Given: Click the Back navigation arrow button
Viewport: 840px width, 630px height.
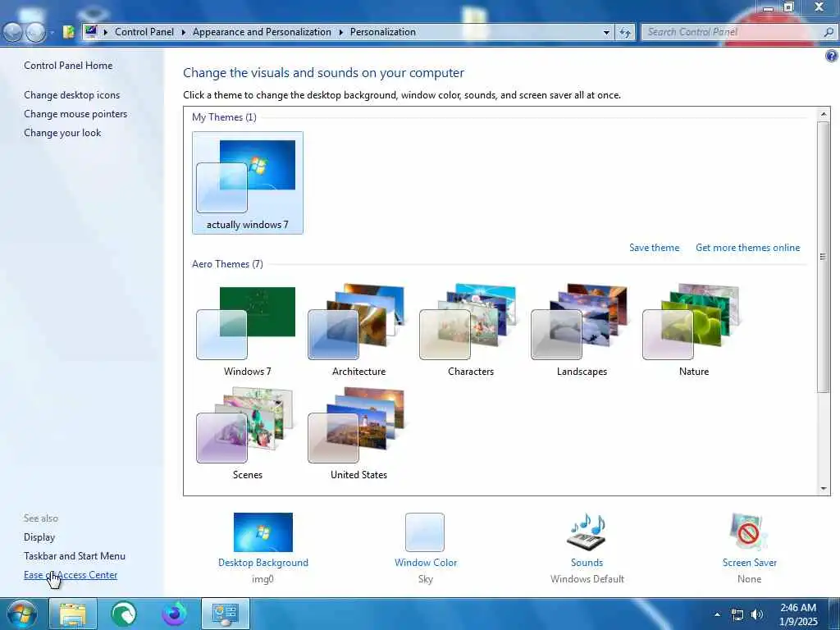Looking at the screenshot, I should point(13,33).
